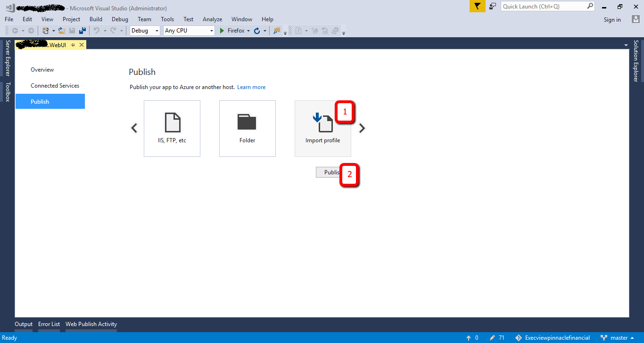Viewport: 644px width, 343px height.
Task: Click the Save All toolbar icon
Action: pyautogui.click(x=83, y=30)
